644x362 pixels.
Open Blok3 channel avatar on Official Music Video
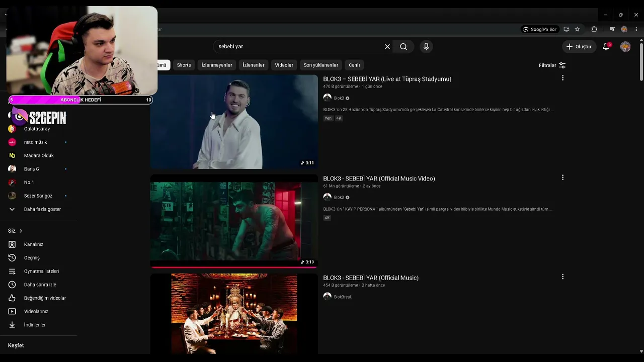click(x=327, y=197)
